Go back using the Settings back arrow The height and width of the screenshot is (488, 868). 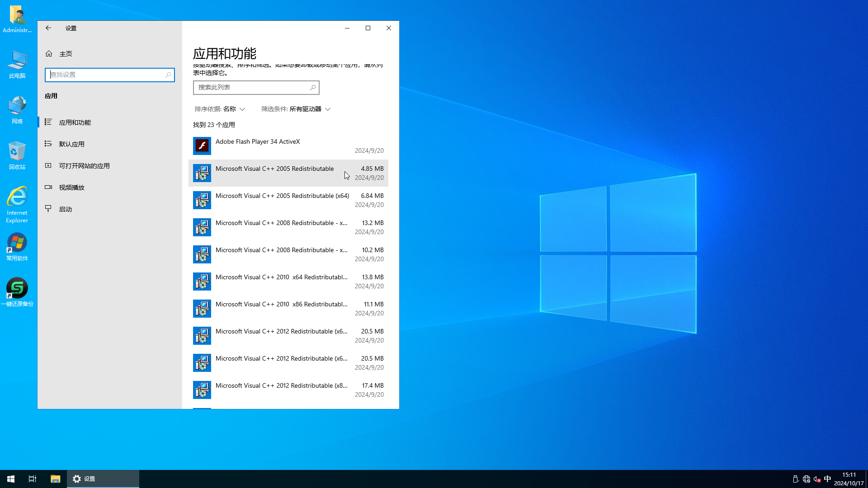tap(48, 28)
